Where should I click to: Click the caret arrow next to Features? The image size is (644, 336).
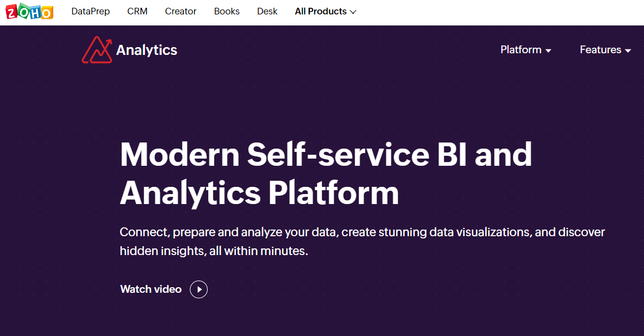pos(628,50)
